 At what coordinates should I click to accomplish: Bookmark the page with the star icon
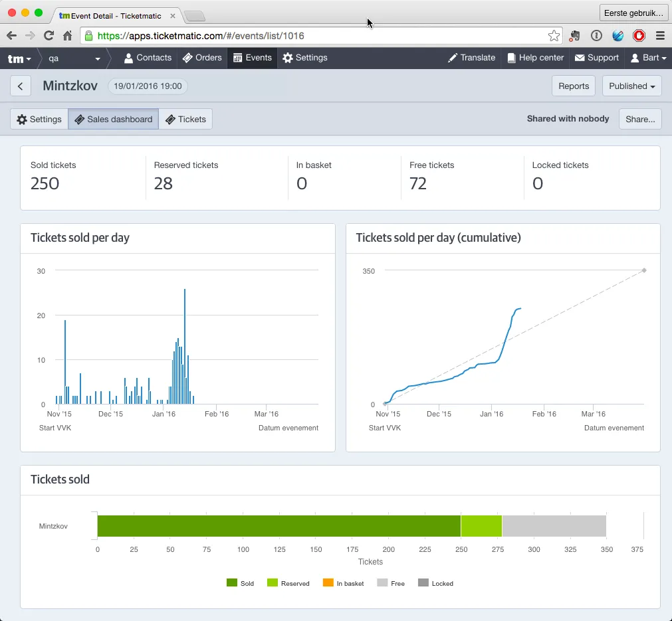click(x=554, y=36)
